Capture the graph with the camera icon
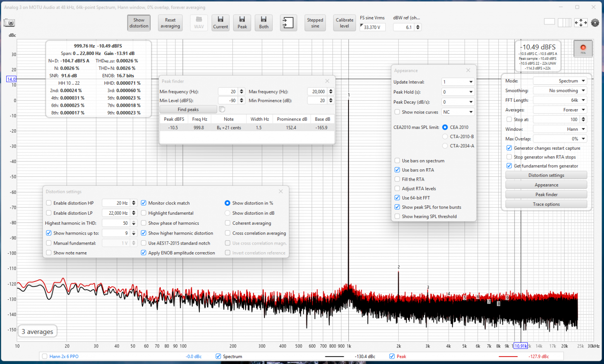Image resolution: width=604 pixels, height=364 pixels. (x=9, y=23)
